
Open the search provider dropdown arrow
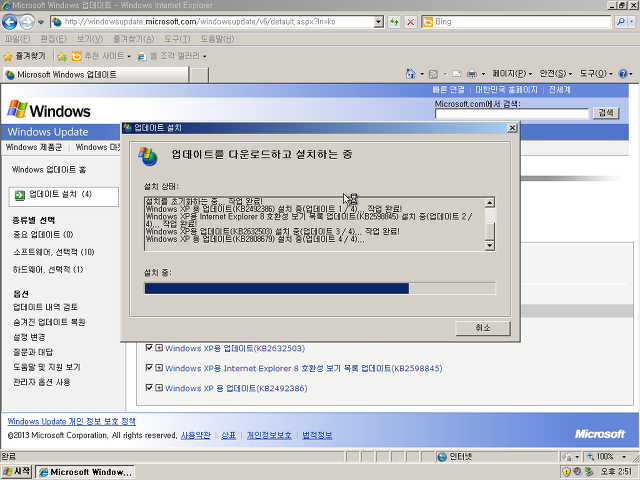(x=632, y=22)
